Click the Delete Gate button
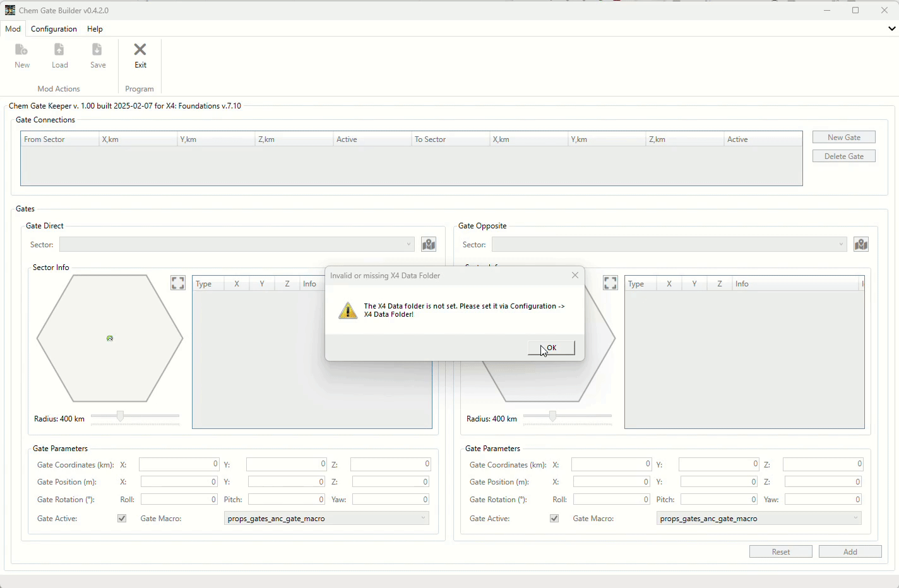899x588 pixels. (844, 156)
